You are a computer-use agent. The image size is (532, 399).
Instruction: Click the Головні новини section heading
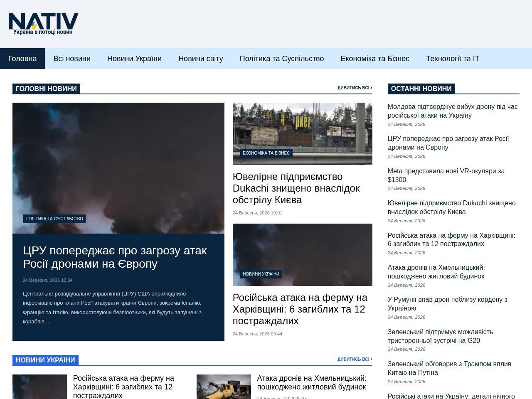pos(46,89)
